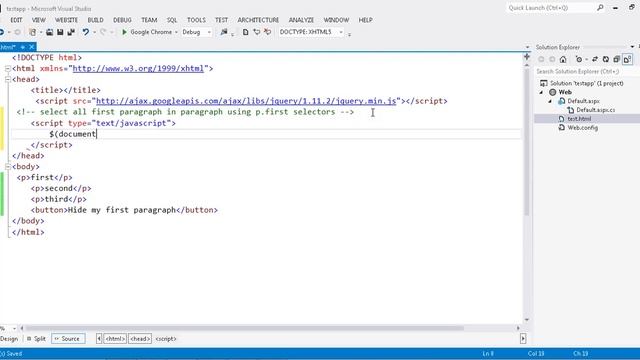The width and height of the screenshot is (640, 360).
Task: Click Solution Explorer Collapse All icon
Action: coord(616,60)
